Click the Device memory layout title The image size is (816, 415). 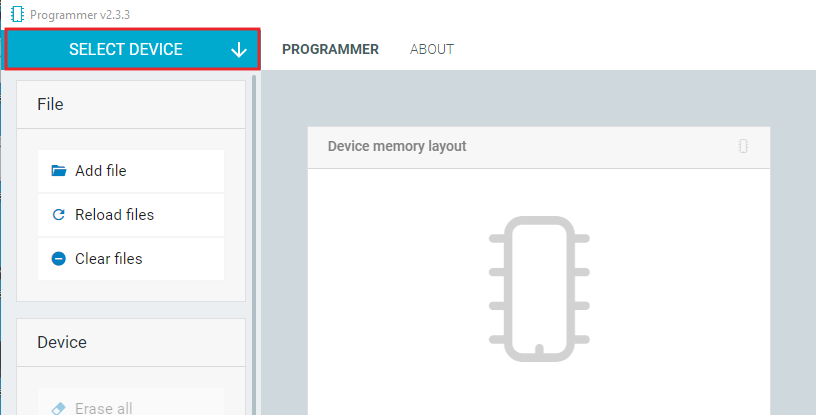397,146
